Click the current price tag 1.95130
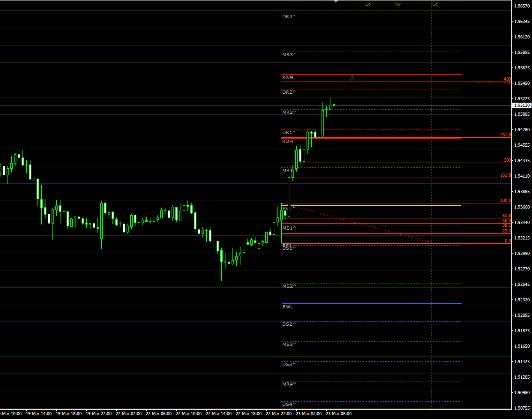The image size is (532, 419). point(522,105)
